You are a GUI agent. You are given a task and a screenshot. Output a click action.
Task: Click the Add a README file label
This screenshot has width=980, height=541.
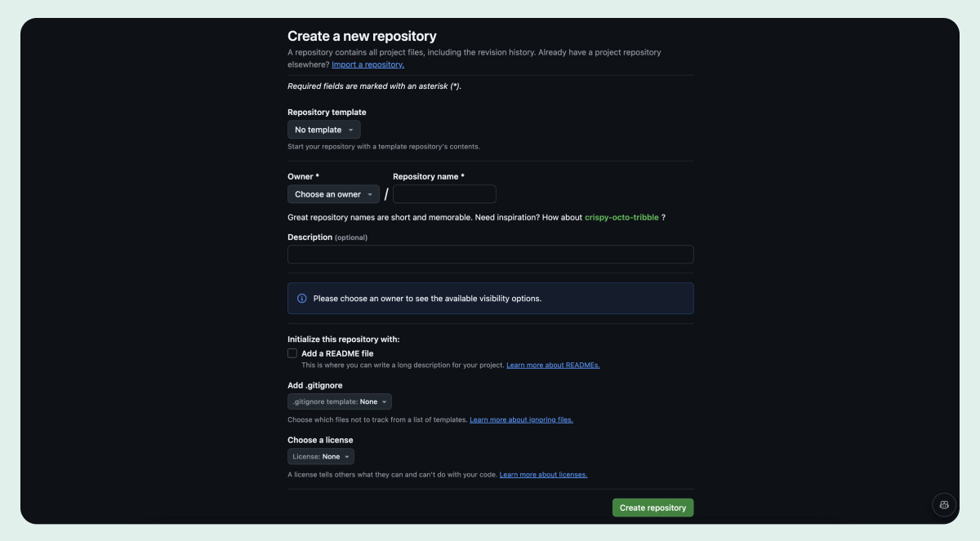[x=337, y=353]
